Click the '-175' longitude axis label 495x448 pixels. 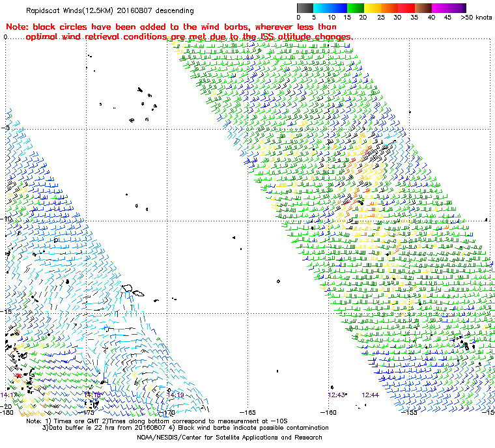pos(87,412)
